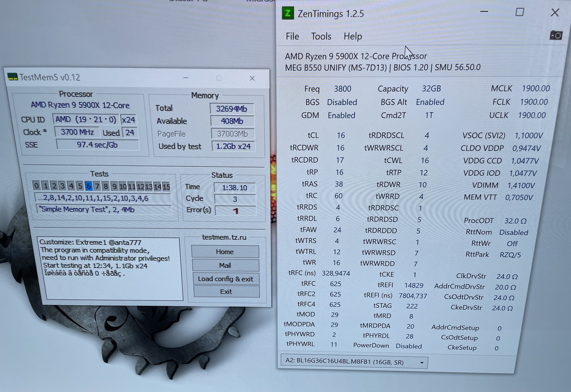Close the ZenTimings window

(555, 12)
